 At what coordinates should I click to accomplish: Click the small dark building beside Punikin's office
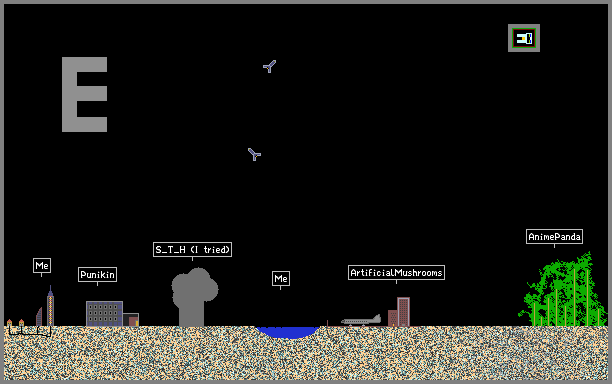click(131, 320)
